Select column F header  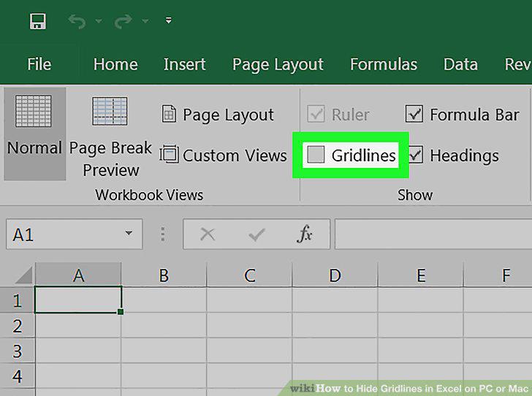click(x=498, y=275)
